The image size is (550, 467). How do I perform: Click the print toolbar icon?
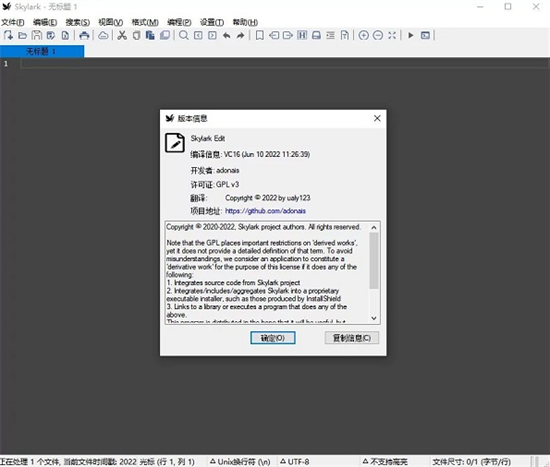click(84, 35)
